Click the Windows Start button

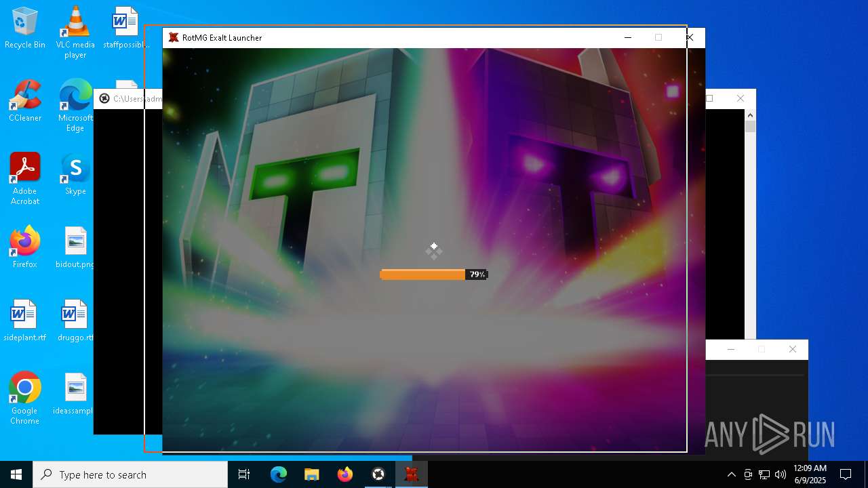pyautogui.click(x=16, y=474)
